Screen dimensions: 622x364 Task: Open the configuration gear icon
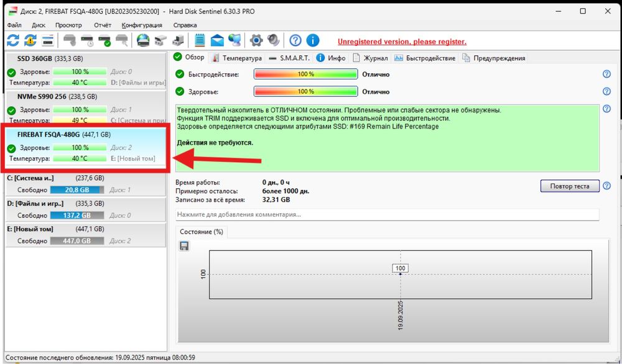[256, 40]
